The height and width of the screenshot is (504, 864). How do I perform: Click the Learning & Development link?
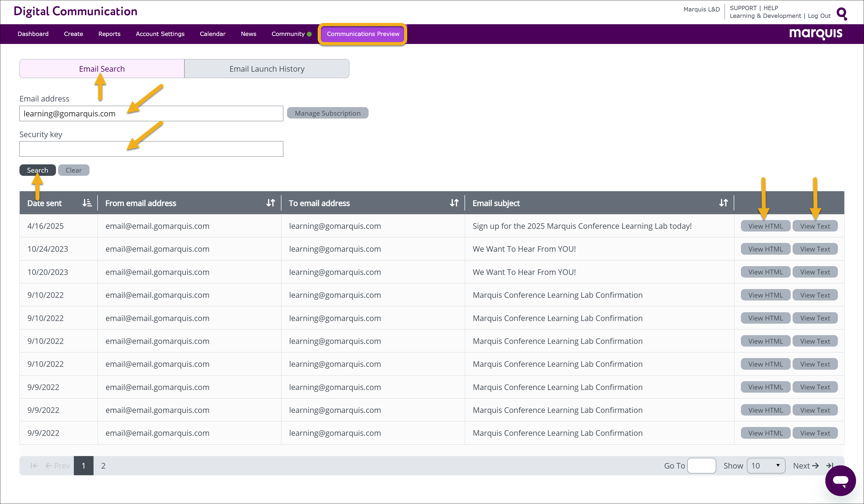[x=765, y=16]
